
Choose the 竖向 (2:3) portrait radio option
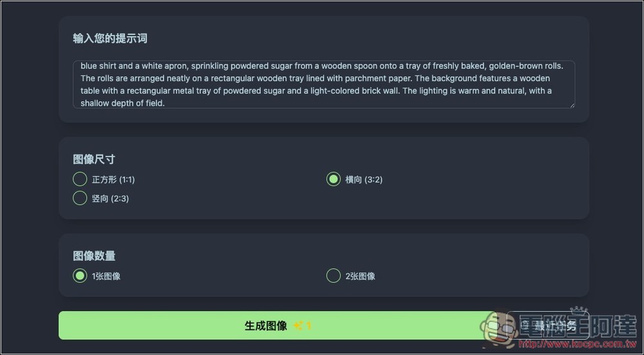(x=80, y=198)
